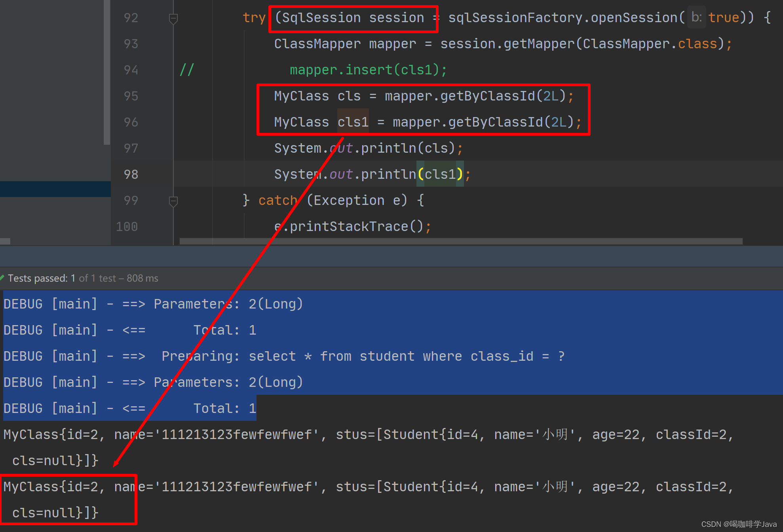Collapse the catch block fold marker
Screen dimensions: 783x532
coord(173,201)
